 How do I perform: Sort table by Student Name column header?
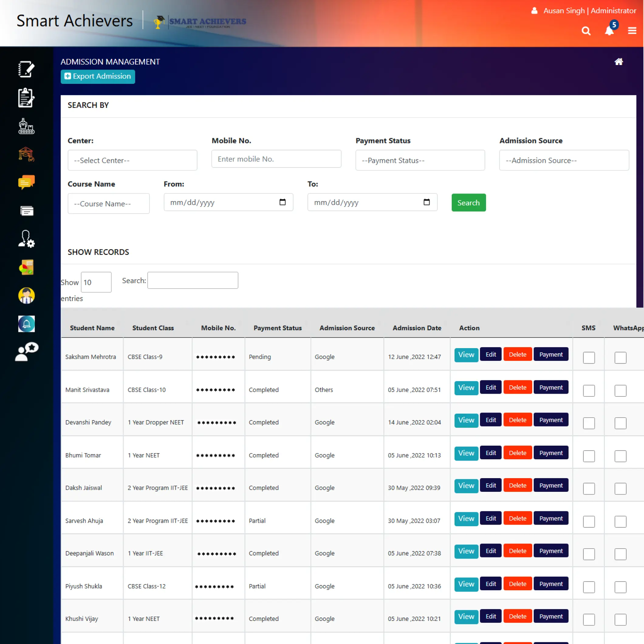click(92, 328)
